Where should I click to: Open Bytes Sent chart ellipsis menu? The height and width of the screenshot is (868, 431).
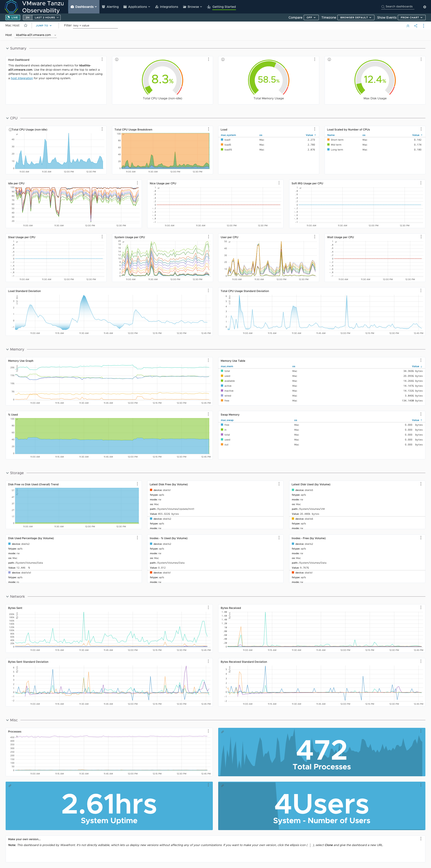tap(208, 608)
